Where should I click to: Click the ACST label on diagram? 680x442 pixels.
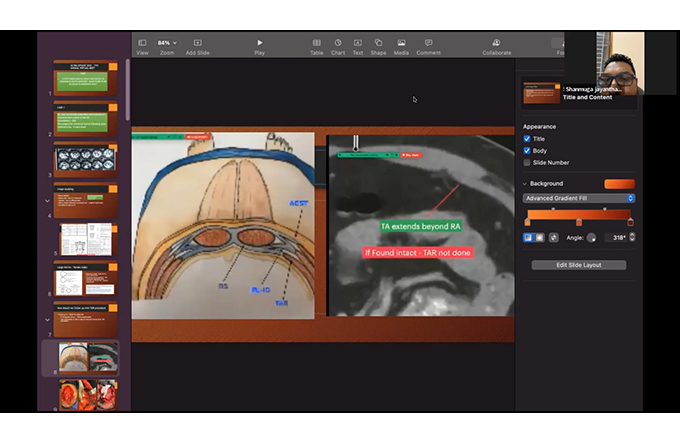pyautogui.click(x=298, y=203)
